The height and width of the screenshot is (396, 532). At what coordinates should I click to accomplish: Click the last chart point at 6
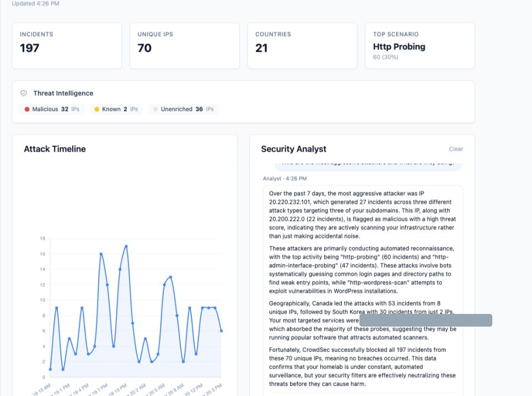(x=222, y=331)
